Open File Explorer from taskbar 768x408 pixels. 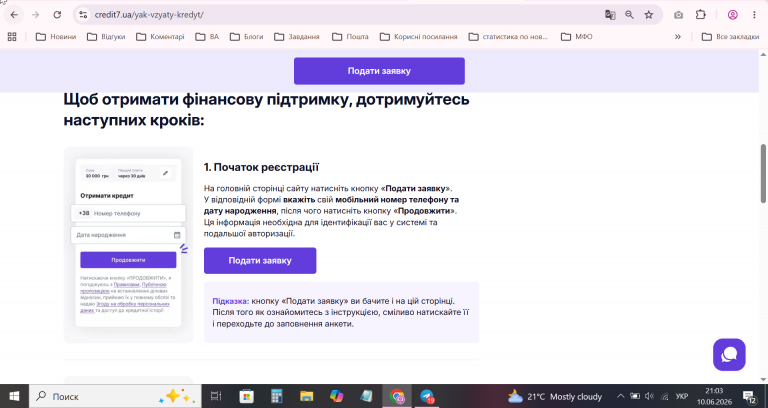pyautogui.click(x=307, y=396)
